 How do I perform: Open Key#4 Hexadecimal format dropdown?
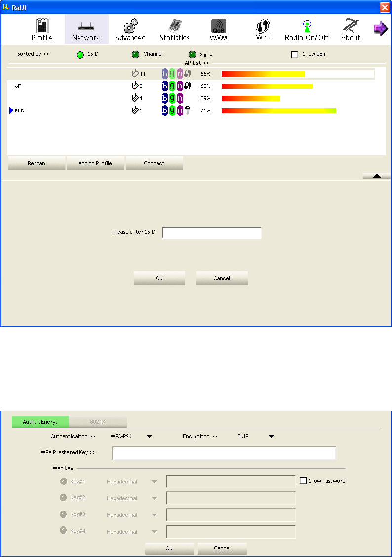pos(154,532)
